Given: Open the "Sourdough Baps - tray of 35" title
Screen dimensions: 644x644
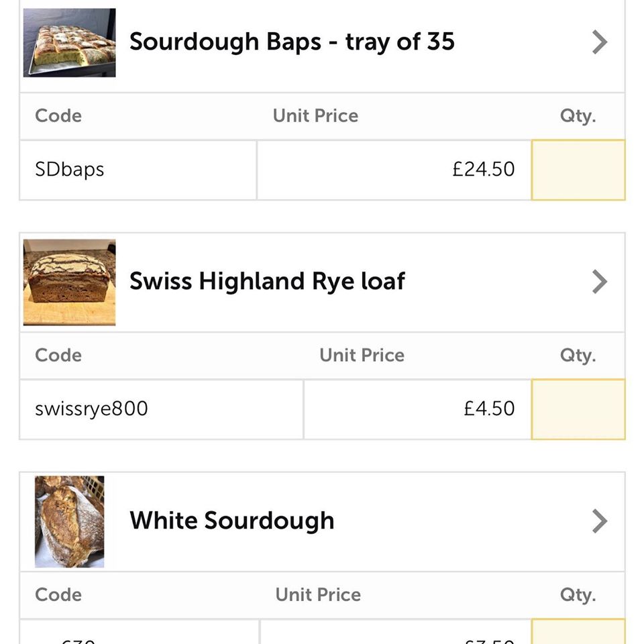Looking at the screenshot, I should pyautogui.click(x=292, y=42).
